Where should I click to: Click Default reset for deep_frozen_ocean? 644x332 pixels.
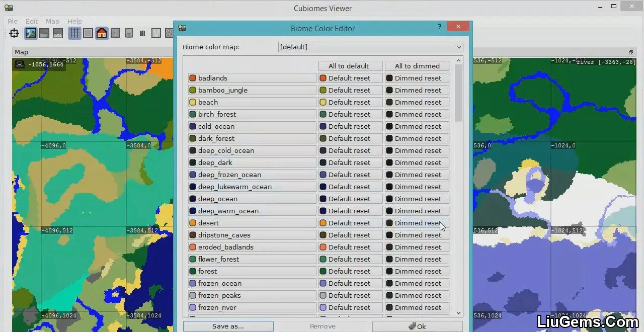(x=351, y=175)
